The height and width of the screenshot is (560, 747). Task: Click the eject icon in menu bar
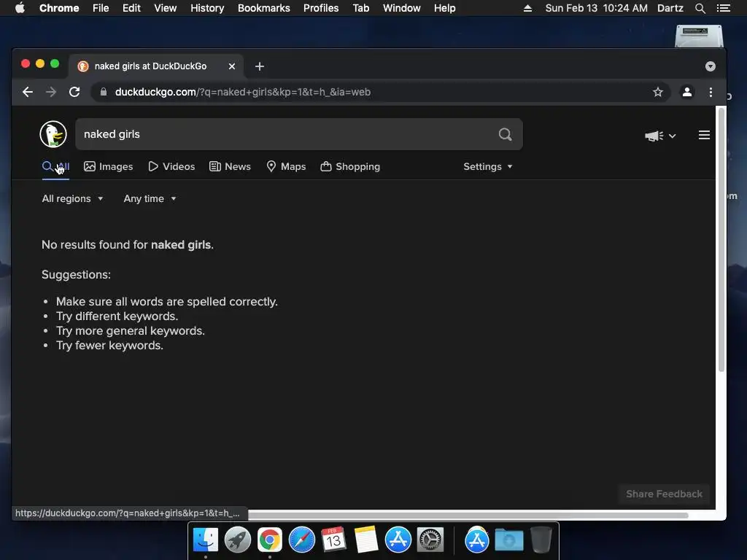(x=527, y=8)
